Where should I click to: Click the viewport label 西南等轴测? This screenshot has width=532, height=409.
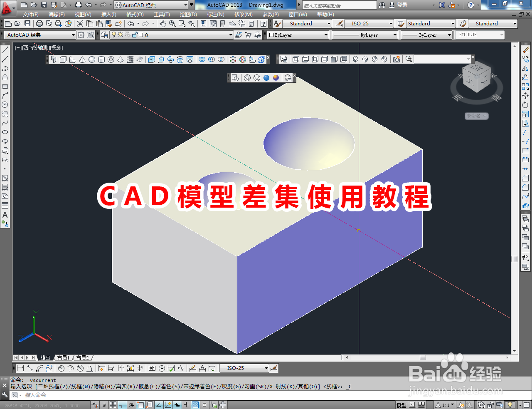(x=36, y=48)
